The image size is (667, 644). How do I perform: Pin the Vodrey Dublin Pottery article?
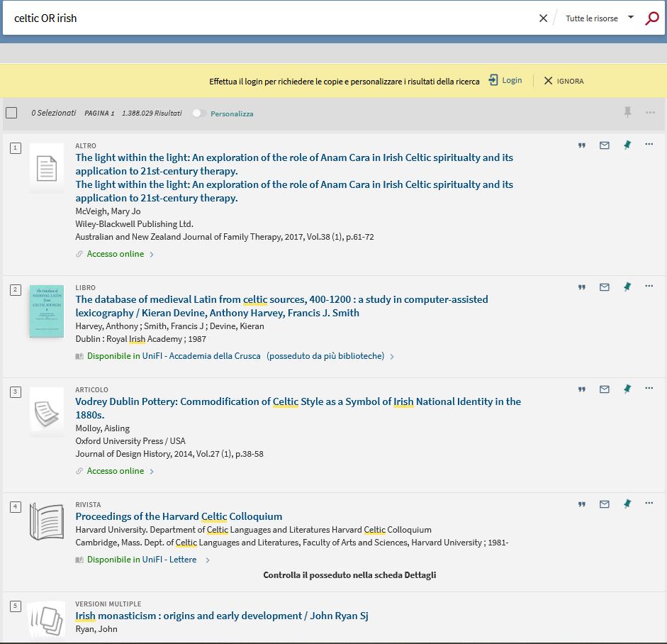click(627, 389)
